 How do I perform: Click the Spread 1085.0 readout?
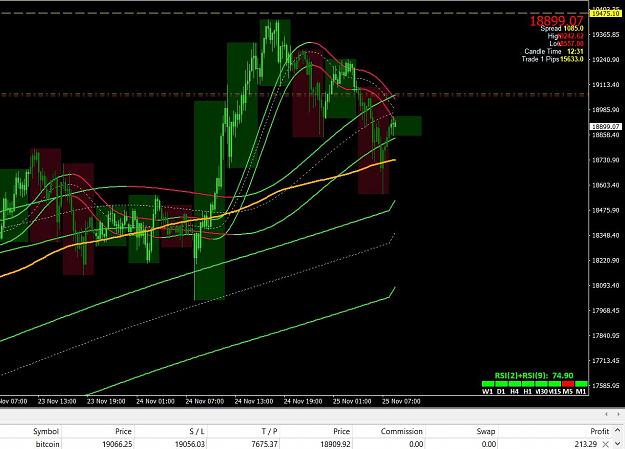tap(562, 29)
